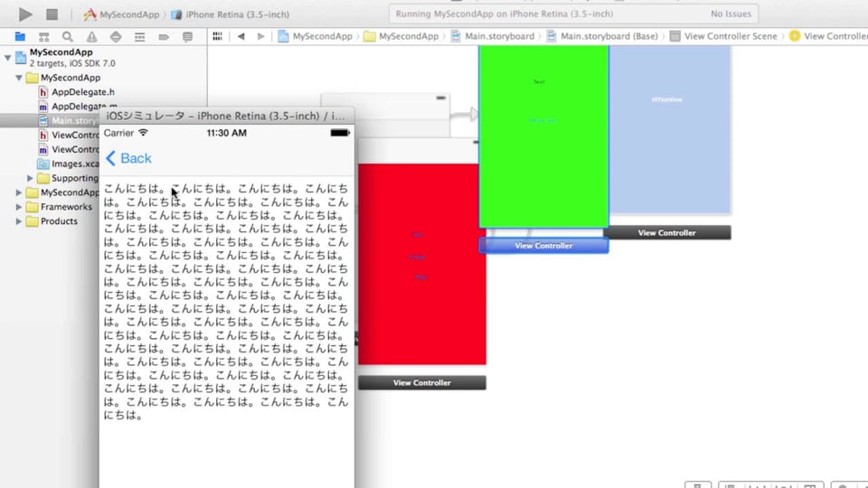
Task: Open the related items grid icon
Action: tap(218, 36)
